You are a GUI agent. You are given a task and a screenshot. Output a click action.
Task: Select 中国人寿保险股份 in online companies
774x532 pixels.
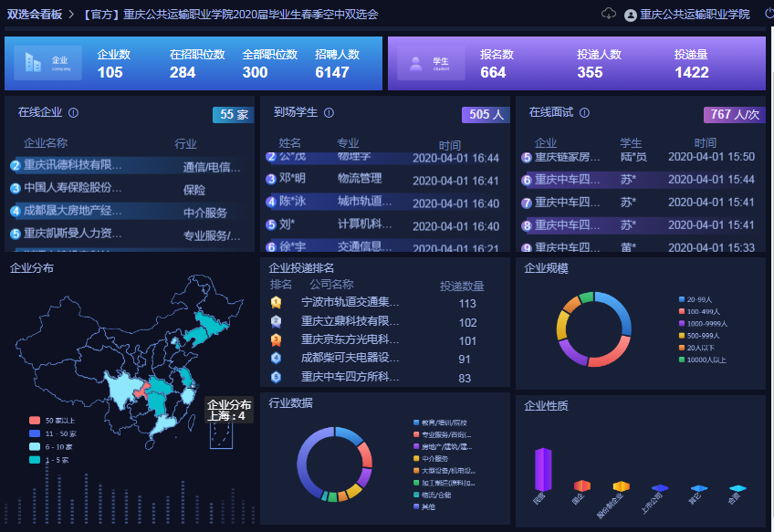pos(72,188)
